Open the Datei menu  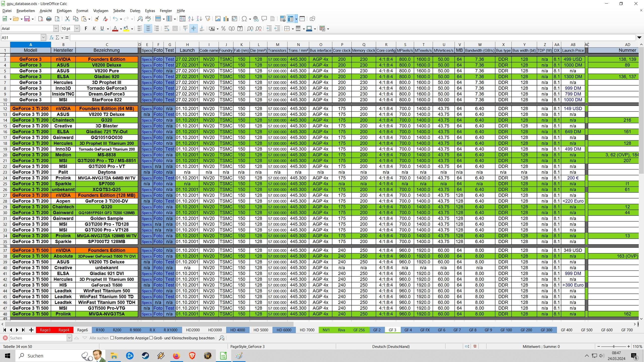(7, 11)
